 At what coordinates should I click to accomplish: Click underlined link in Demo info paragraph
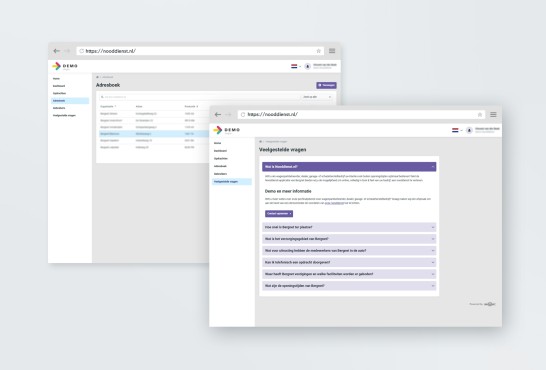[334, 203]
